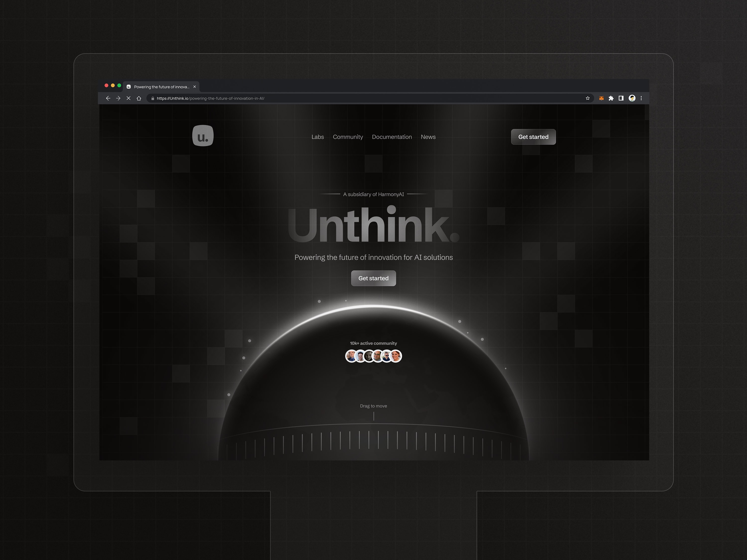Click the padlock site security icon
The image size is (747, 560).
153,98
